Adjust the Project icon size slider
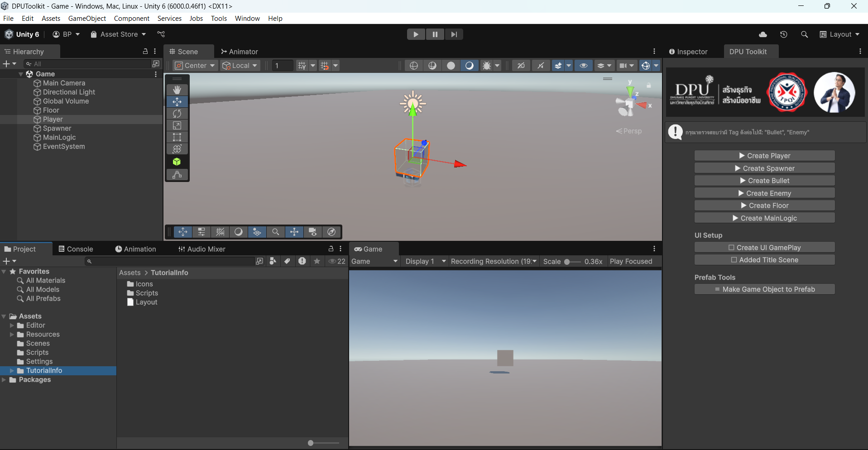 pos(324,443)
